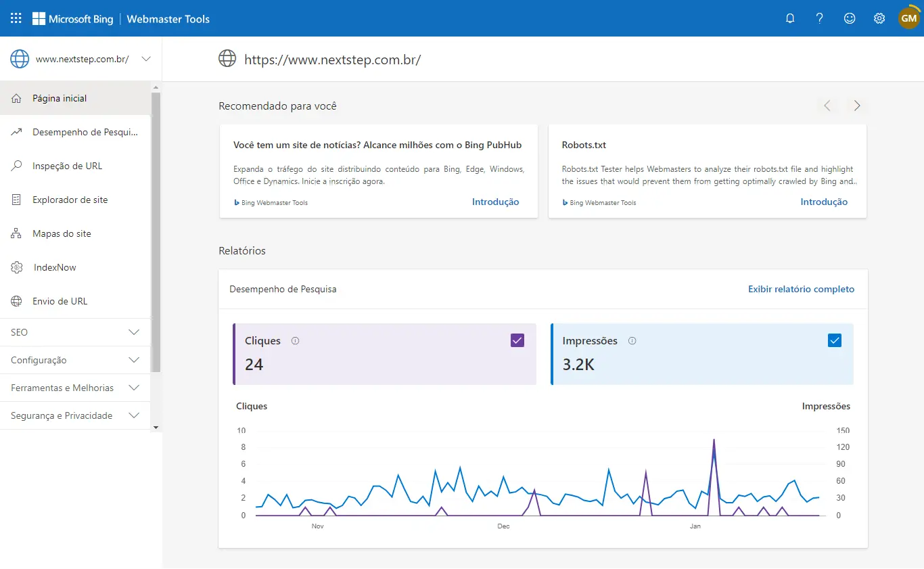Click the Webmaster Tools header title
924x569 pixels.
[x=168, y=19]
